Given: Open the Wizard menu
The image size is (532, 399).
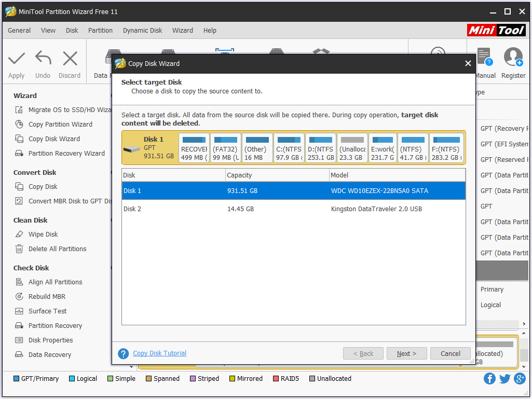Looking at the screenshot, I should (x=183, y=31).
